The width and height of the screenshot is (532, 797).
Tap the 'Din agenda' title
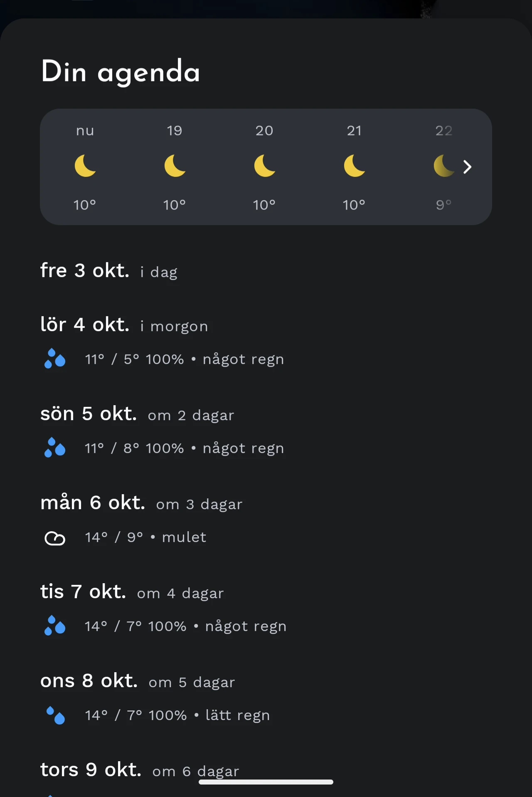(121, 72)
